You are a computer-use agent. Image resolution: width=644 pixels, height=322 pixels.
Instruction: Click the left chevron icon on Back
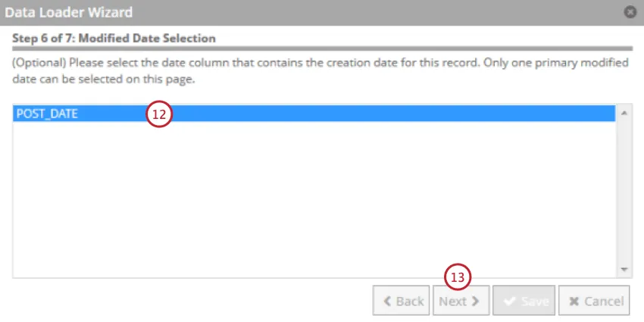point(387,301)
